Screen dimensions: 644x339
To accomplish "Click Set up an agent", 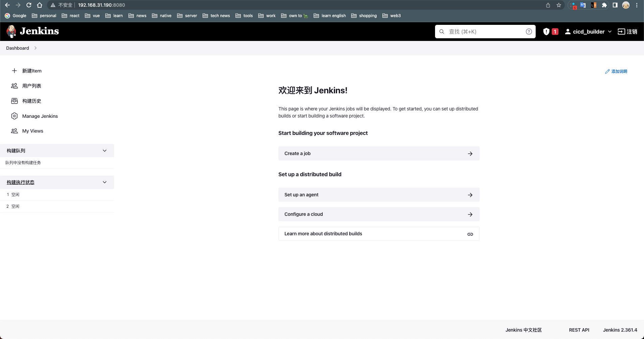I will [379, 195].
